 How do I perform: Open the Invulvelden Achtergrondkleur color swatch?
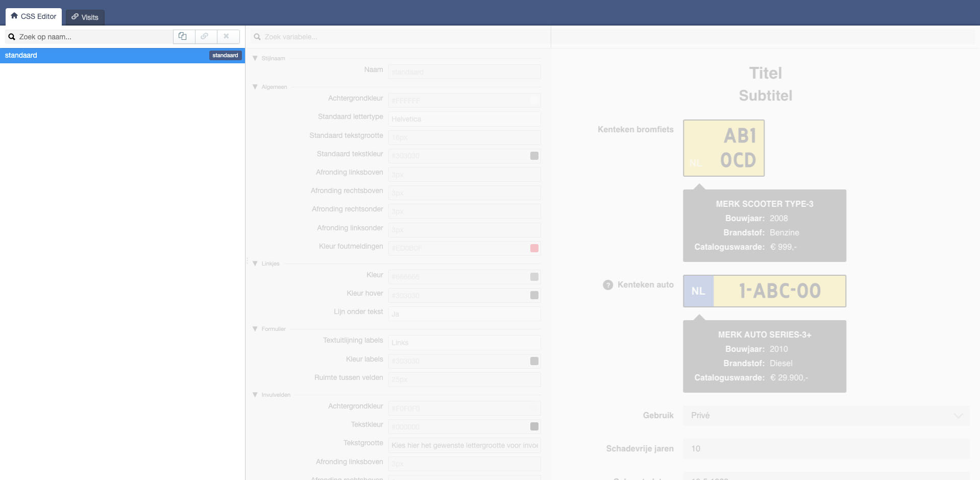534,408
